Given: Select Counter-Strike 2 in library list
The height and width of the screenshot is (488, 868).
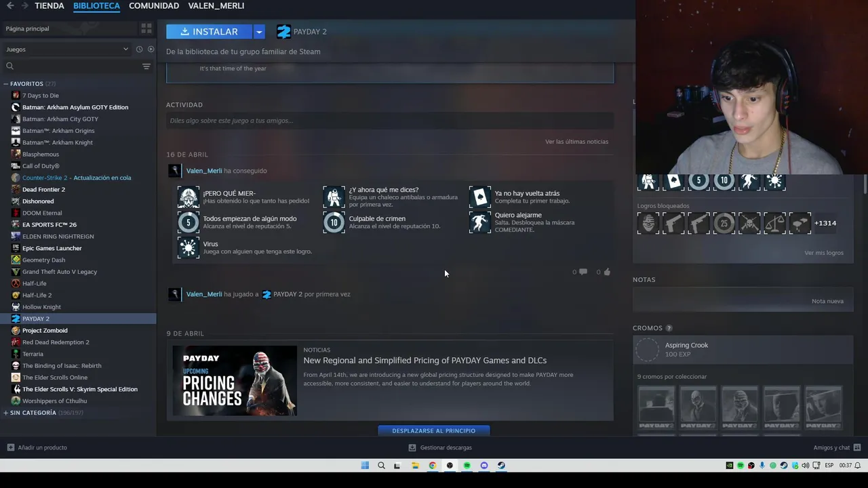Looking at the screenshot, I should click(x=78, y=178).
